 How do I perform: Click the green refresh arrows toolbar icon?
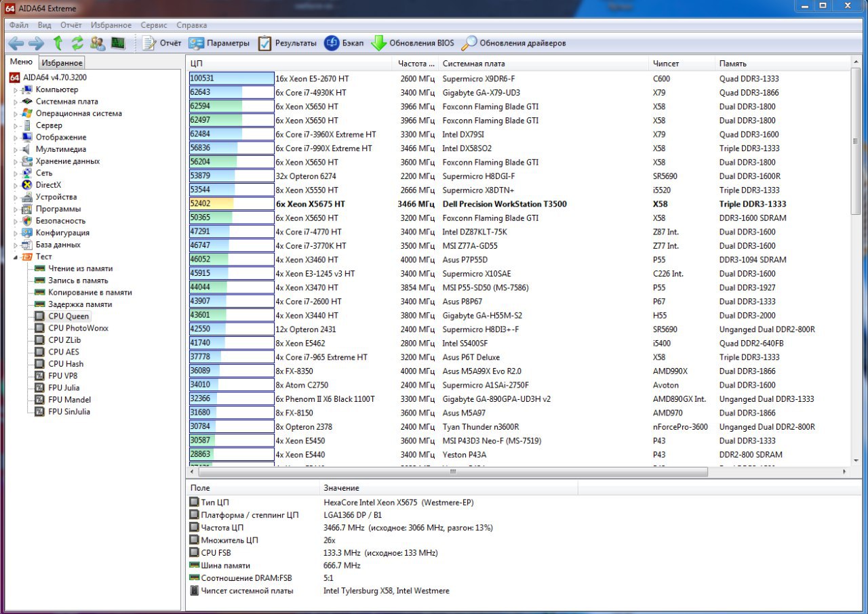pos(77,43)
